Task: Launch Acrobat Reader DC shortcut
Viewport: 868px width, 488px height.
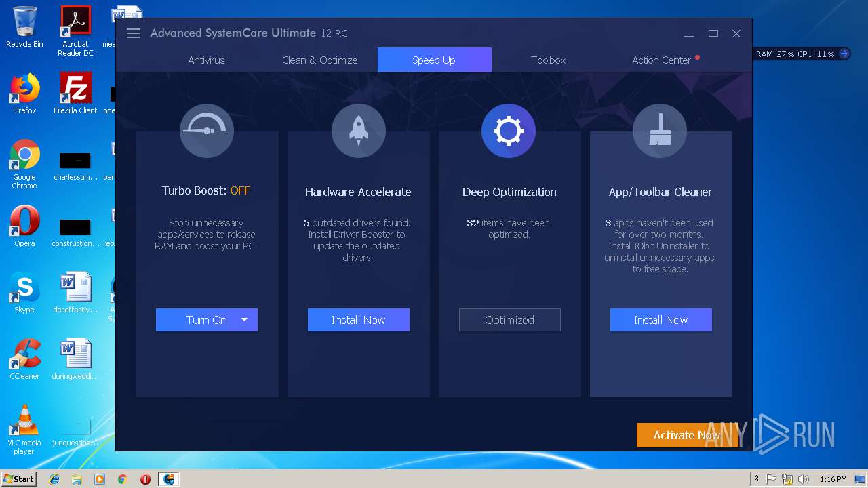Action: pos(75,31)
